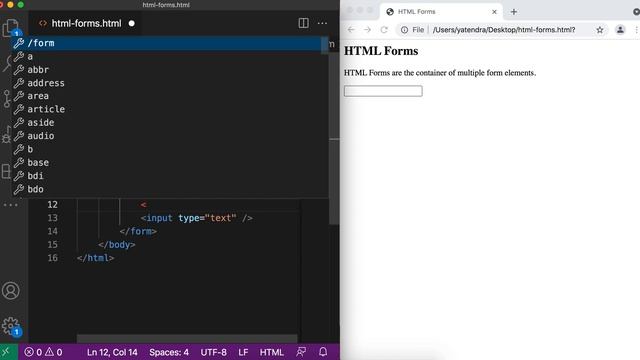Click the remote window indicator in status bar
Viewport: 640px width, 360px height.
point(6,352)
